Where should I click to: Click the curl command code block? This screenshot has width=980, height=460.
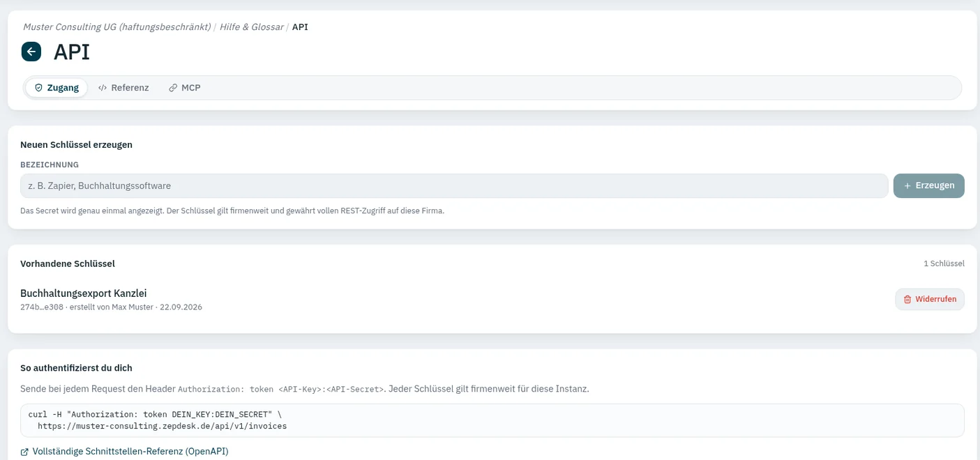(492, 420)
